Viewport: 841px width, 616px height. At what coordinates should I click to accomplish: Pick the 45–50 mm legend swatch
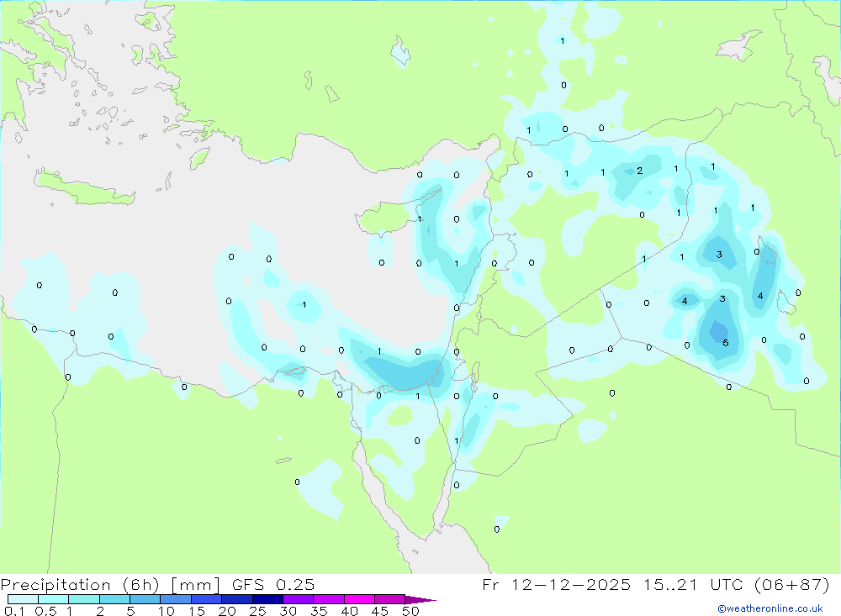[x=390, y=599]
